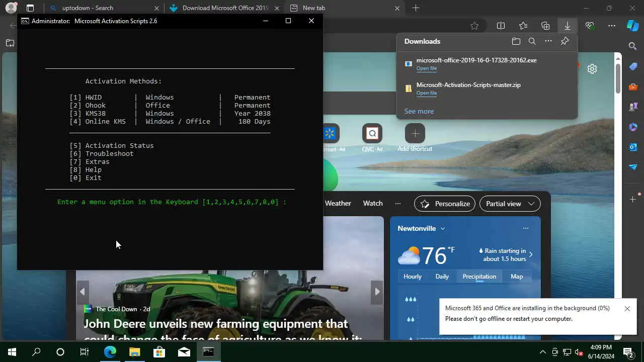644x362 pixels.
Task: Open more options in Downloads panel
Action: point(548,41)
